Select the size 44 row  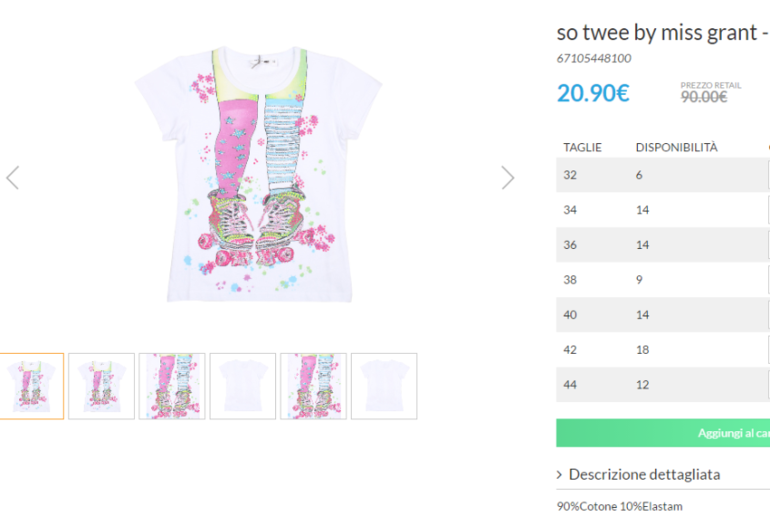click(663, 384)
